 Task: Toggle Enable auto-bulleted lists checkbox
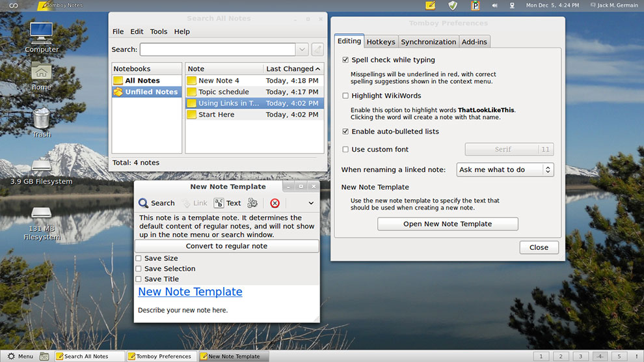[x=345, y=132]
